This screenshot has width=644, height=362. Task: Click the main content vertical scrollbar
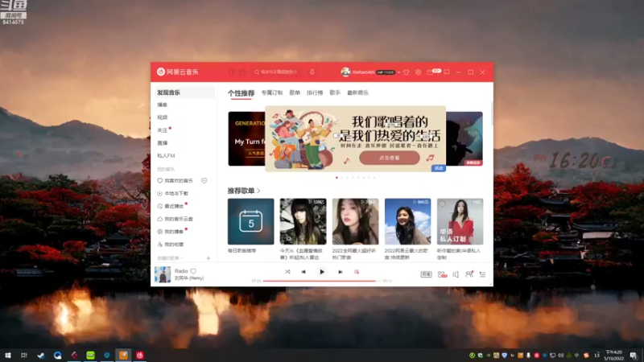(x=492, y=115)
